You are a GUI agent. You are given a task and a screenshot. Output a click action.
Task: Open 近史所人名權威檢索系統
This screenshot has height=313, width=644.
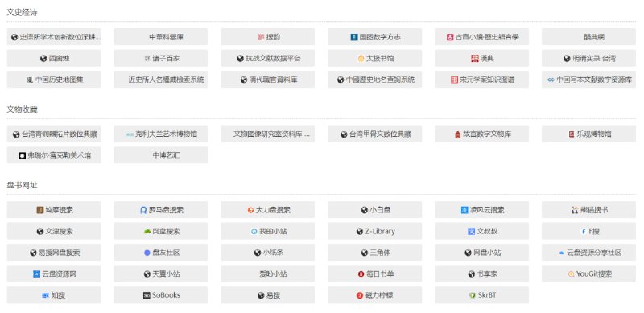[160, 80]
